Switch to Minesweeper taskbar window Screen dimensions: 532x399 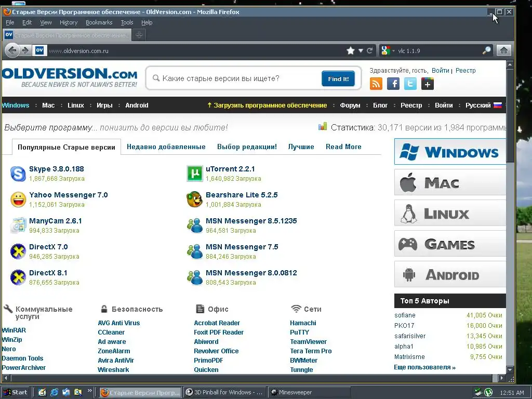coord(310,393)
